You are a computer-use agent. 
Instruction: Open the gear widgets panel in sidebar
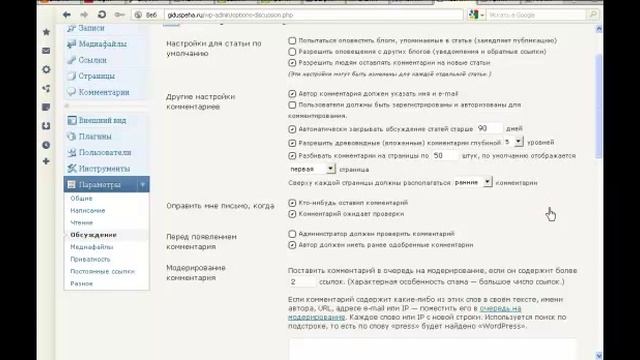click(x=46, y=69)
